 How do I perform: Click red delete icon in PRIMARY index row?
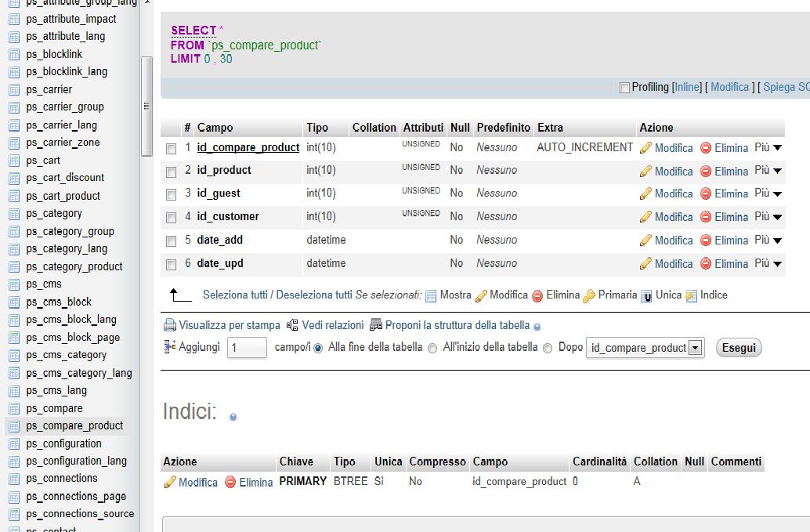point(230,483)
